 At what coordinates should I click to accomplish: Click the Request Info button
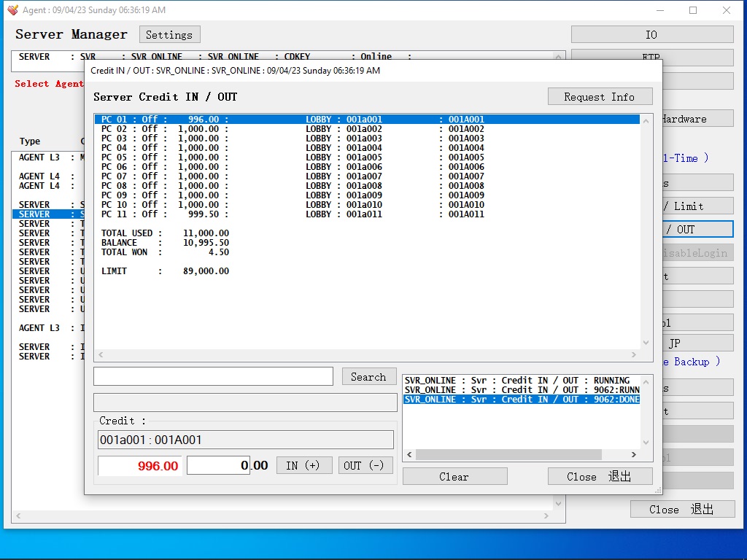coord(600,97)
